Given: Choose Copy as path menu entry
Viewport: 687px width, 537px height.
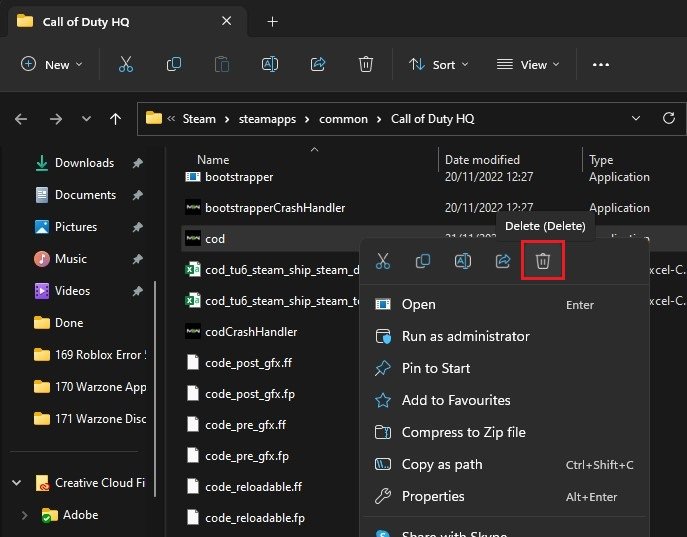Looking at the screenshot, I should click(x=441, y=464).
